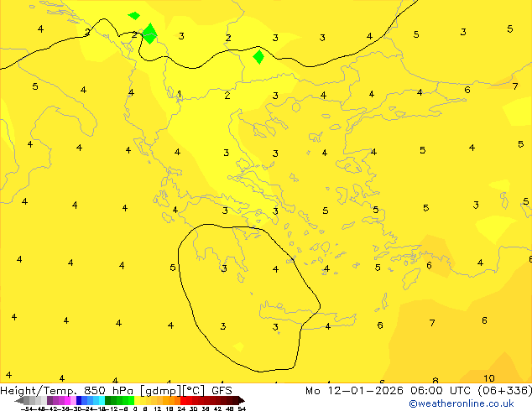Pick the darkest maroon swatch near 54
Viewport: 532px width, 411px height.
point(236,400)
